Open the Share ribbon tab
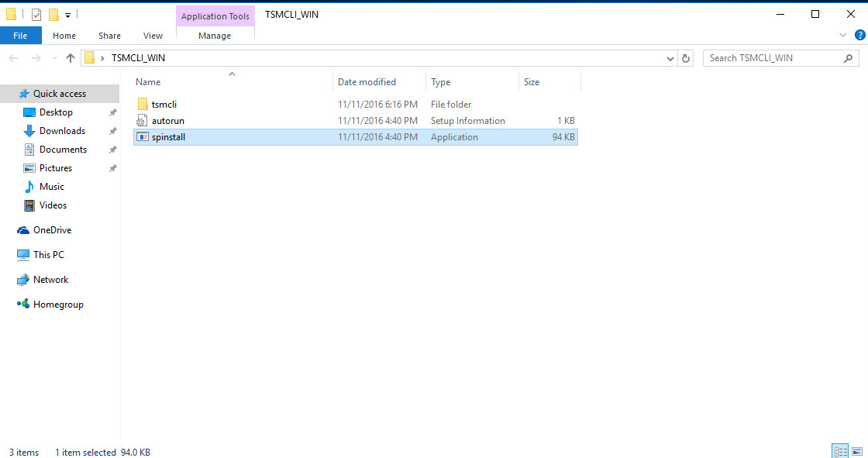 (x=109, y=36)
